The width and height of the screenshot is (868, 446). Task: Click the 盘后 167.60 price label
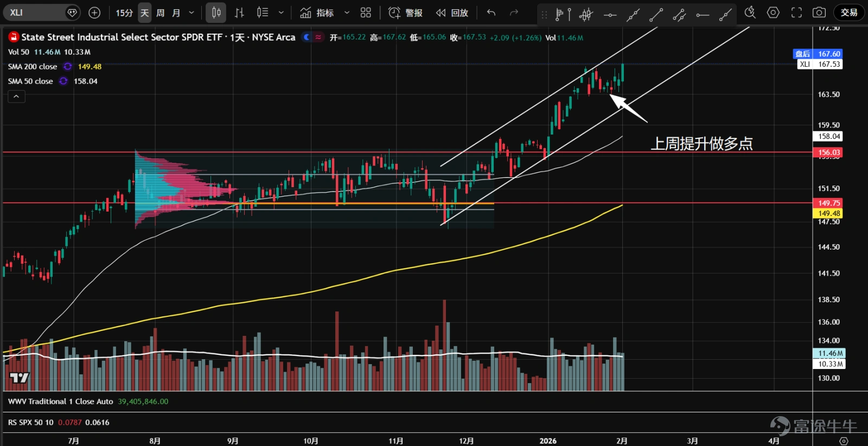tap(818, 54)
